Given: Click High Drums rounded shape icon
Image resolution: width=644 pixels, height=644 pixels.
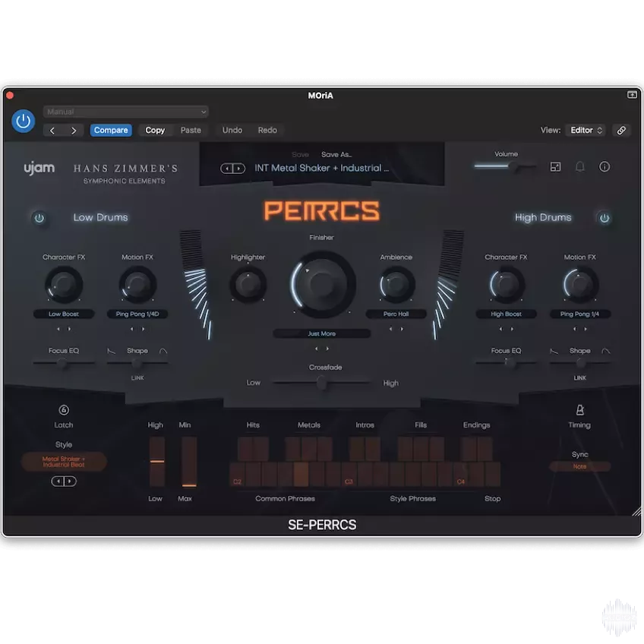Looking at the screenshot, I should point(606,351).
